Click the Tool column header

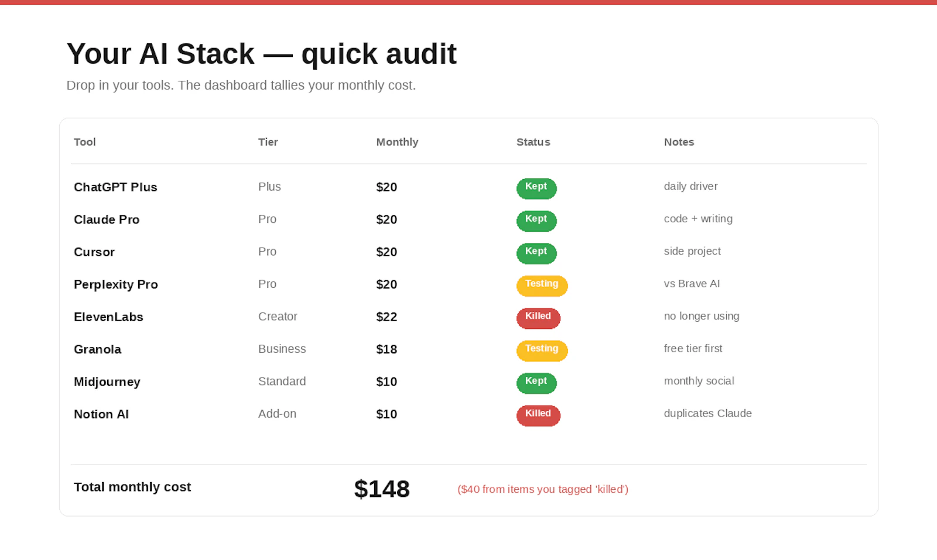click(x=85, y=142)
